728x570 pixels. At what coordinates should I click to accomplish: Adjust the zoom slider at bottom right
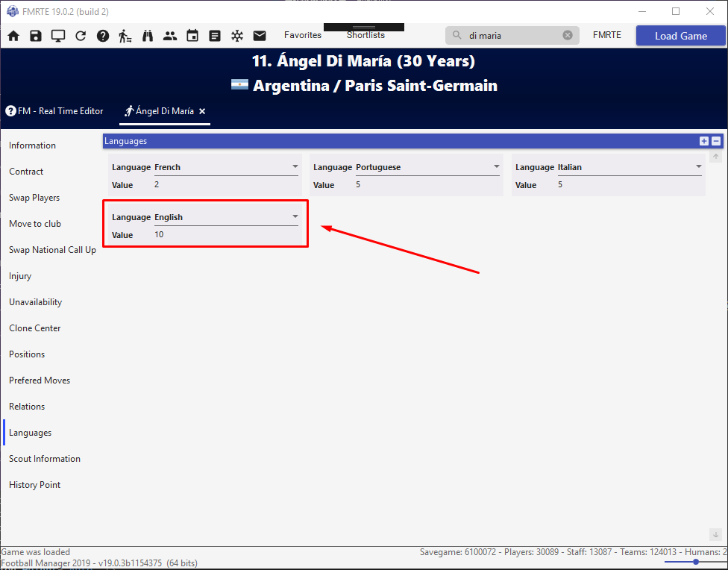(695, 562)
